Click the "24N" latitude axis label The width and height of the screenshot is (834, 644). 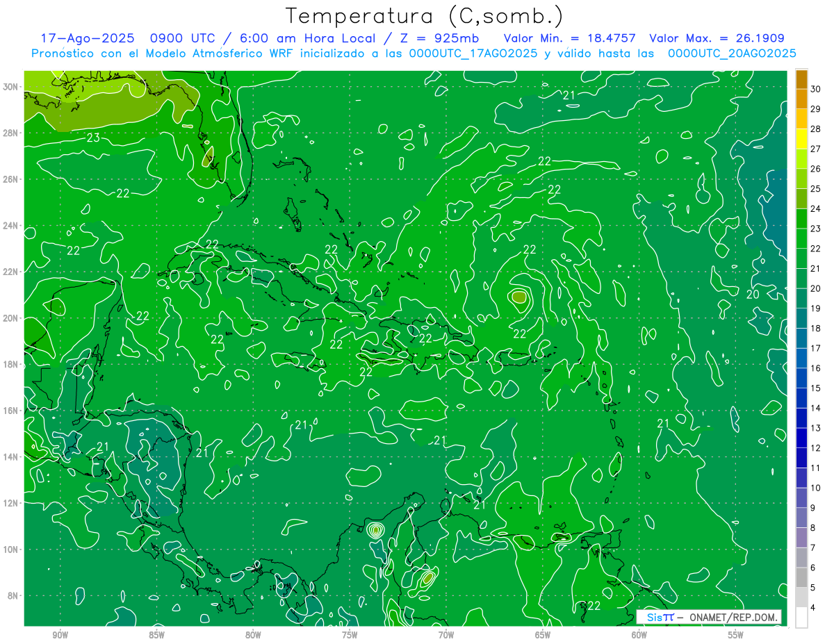coord(10,226)
